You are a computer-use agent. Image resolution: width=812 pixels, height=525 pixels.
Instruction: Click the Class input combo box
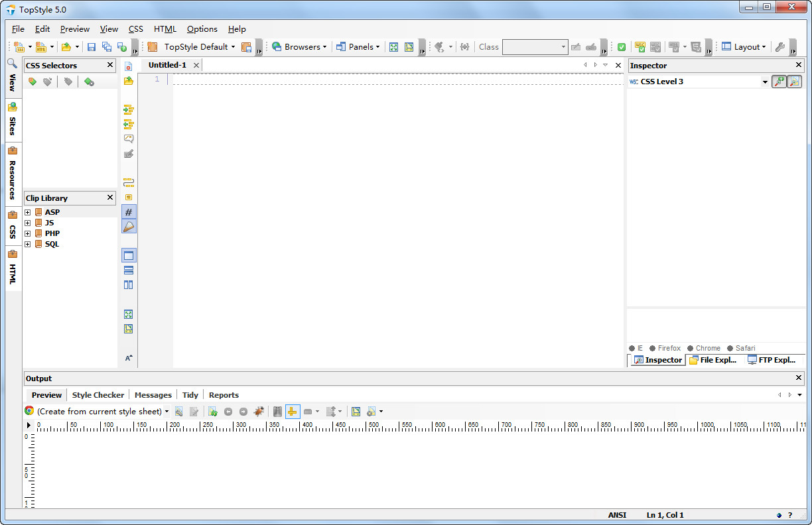(x=535, y=47)
